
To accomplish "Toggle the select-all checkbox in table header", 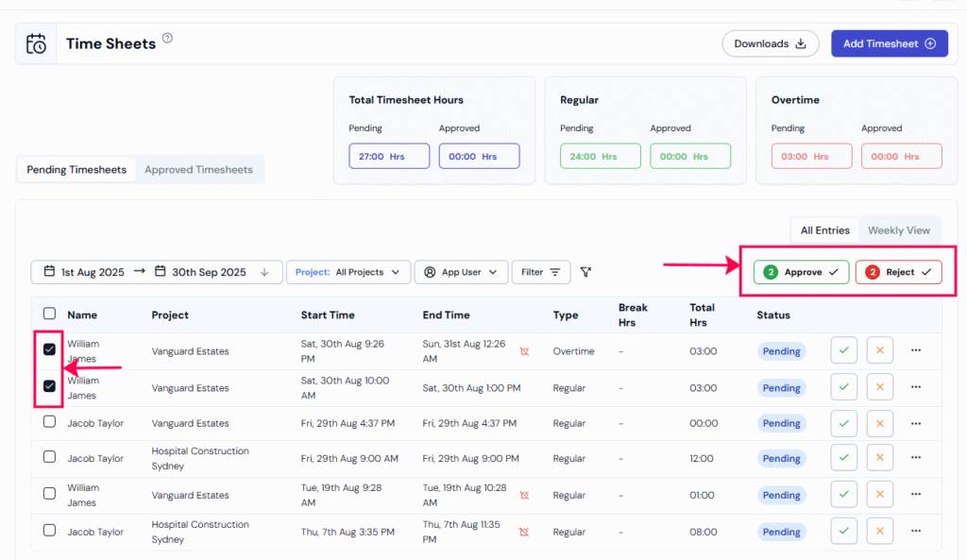I will 49,314.
